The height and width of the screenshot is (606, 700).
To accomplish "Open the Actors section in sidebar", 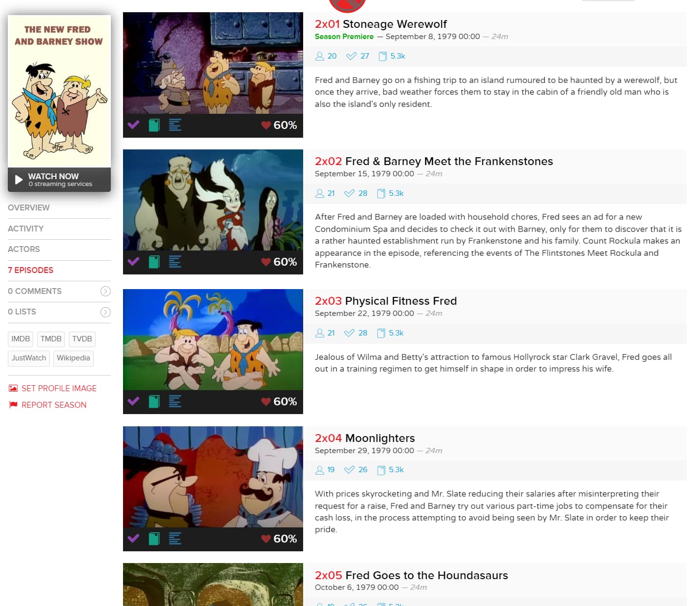I will [x=24, y=249].
